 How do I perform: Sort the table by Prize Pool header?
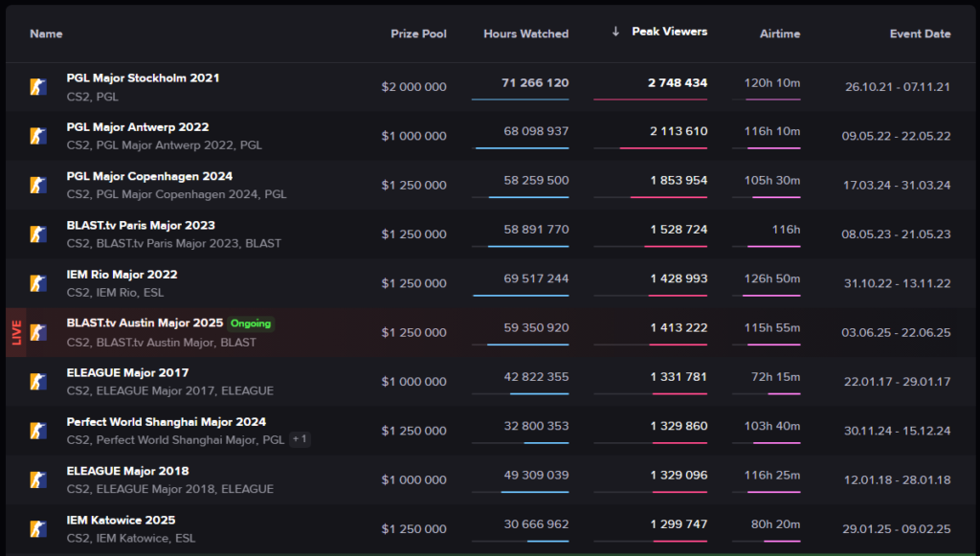(x=418, y=33)
